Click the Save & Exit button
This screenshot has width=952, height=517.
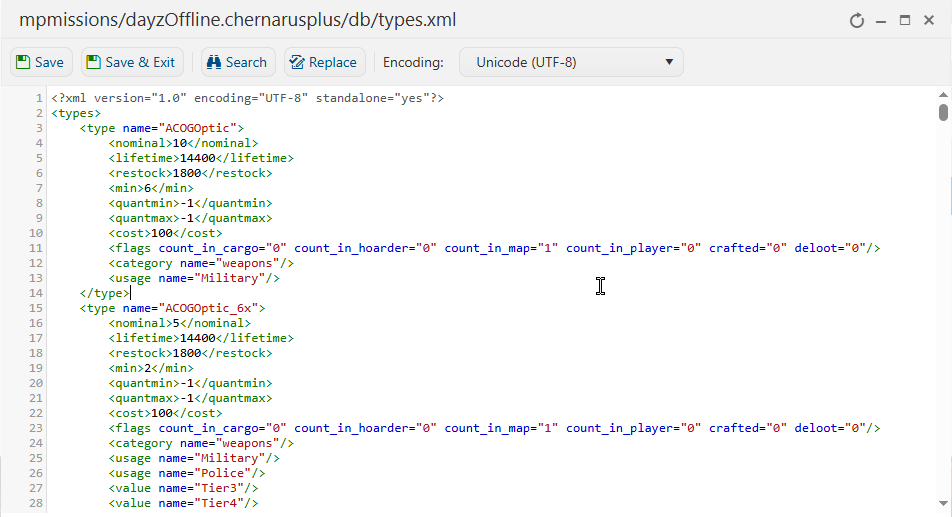coord(132,63)
